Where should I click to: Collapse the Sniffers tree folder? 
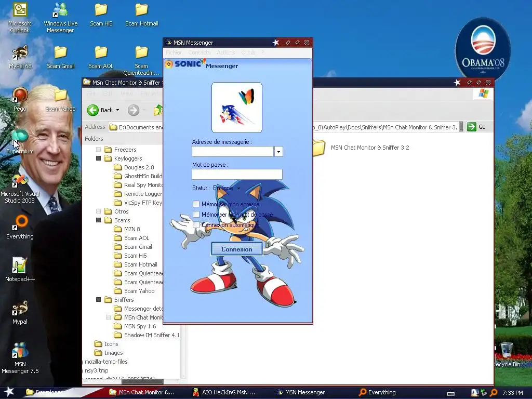click(98, 299)
